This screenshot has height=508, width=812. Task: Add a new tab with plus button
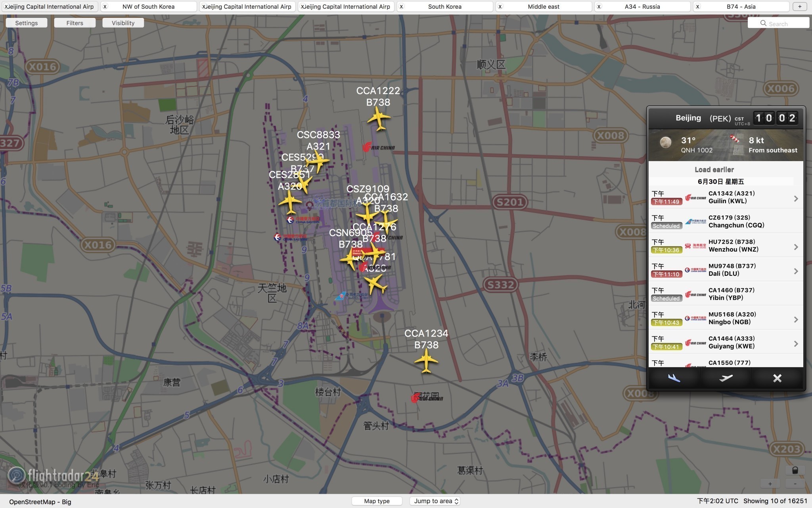pos(800,7)
